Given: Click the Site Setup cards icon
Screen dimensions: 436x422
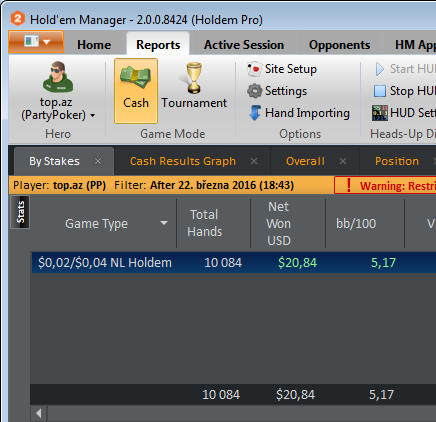Looking at the screenshot, I should [254, 69].
